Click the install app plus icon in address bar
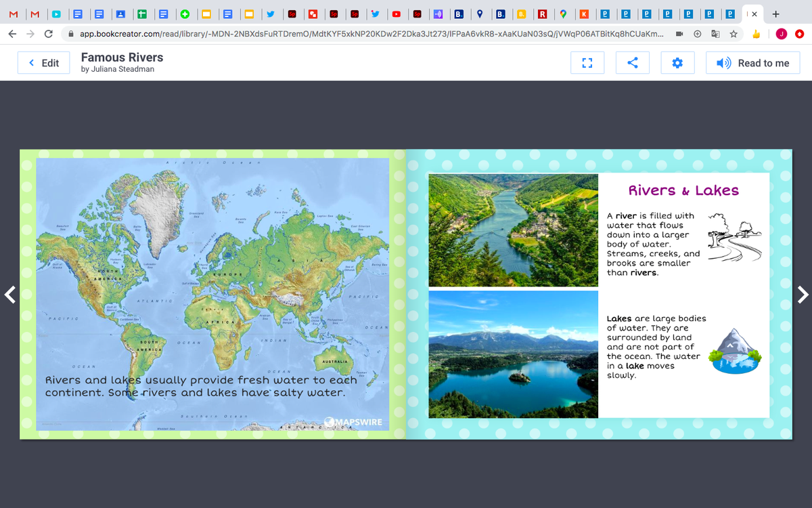 point(698,34)
